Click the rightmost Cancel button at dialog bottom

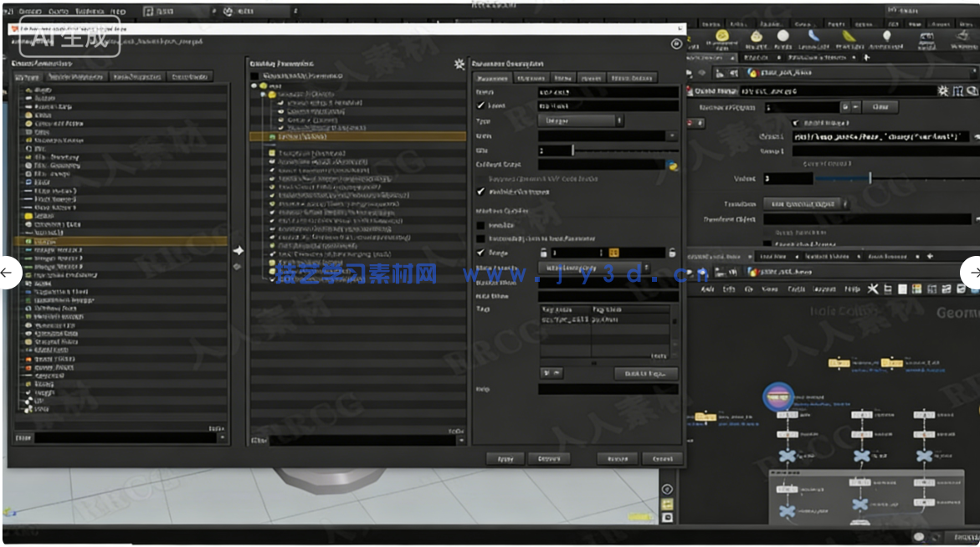tap(662, 458)
